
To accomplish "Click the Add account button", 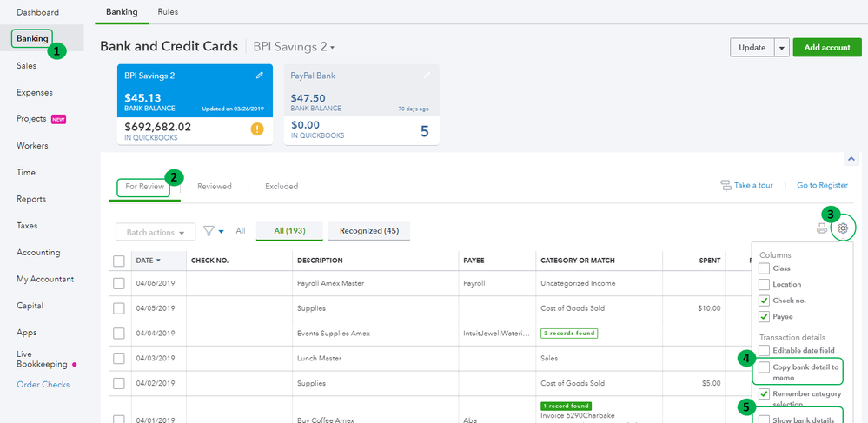I will tap(827, 48).
